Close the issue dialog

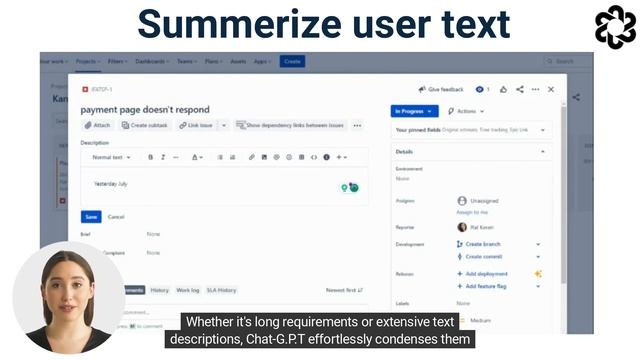tap(551, 89)
